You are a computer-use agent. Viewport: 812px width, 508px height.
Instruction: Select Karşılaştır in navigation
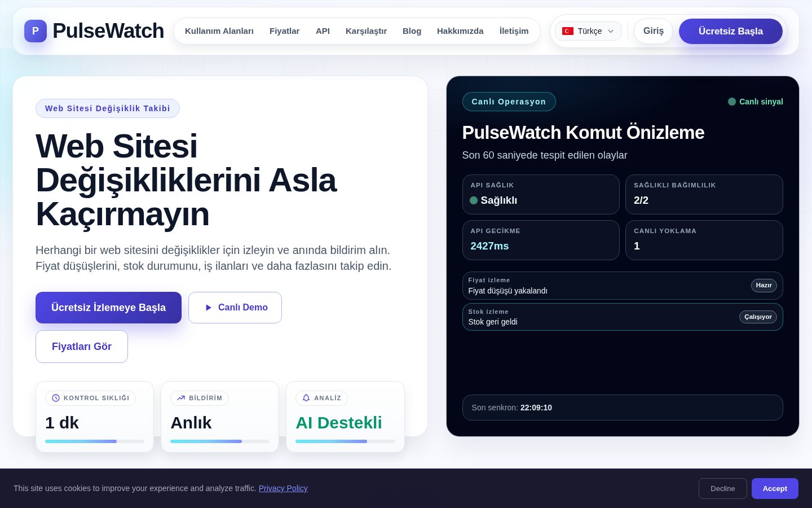(366, 31)
